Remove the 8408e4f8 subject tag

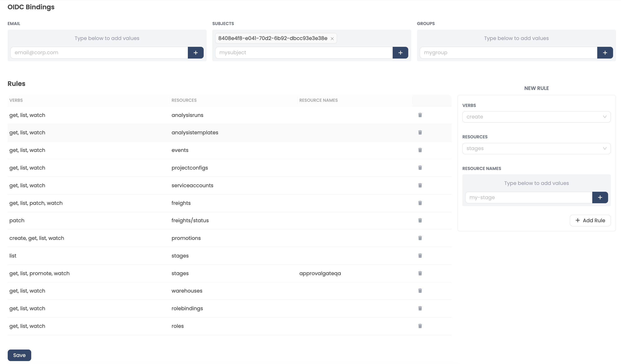(332, 39)
